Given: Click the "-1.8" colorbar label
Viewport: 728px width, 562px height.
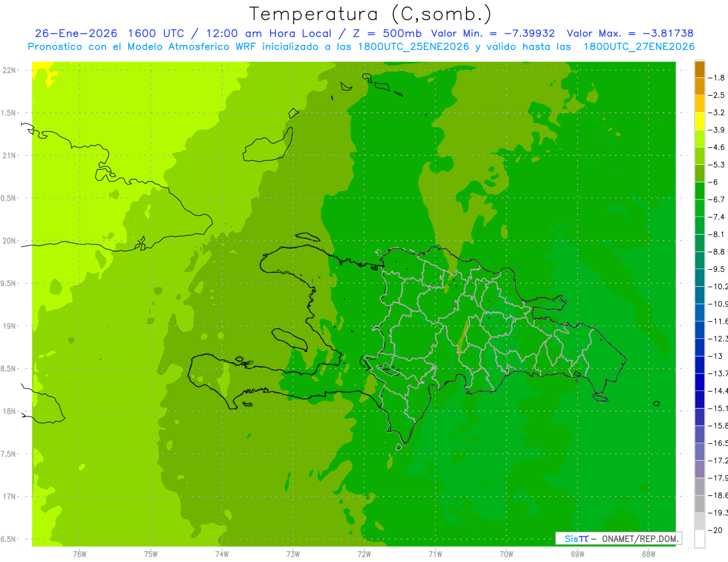Looking at the screenshot, I should click(718, 78).
